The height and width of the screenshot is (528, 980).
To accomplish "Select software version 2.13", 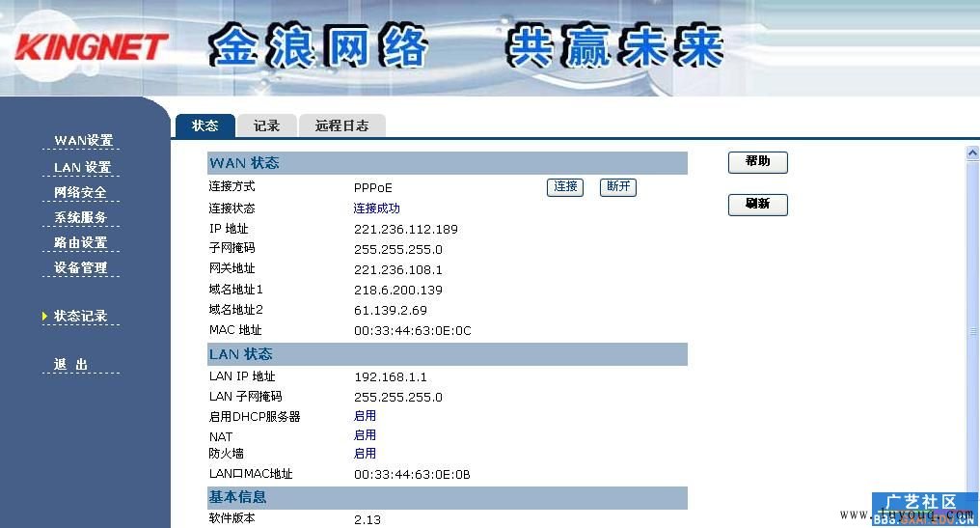I will click(367, 520).
